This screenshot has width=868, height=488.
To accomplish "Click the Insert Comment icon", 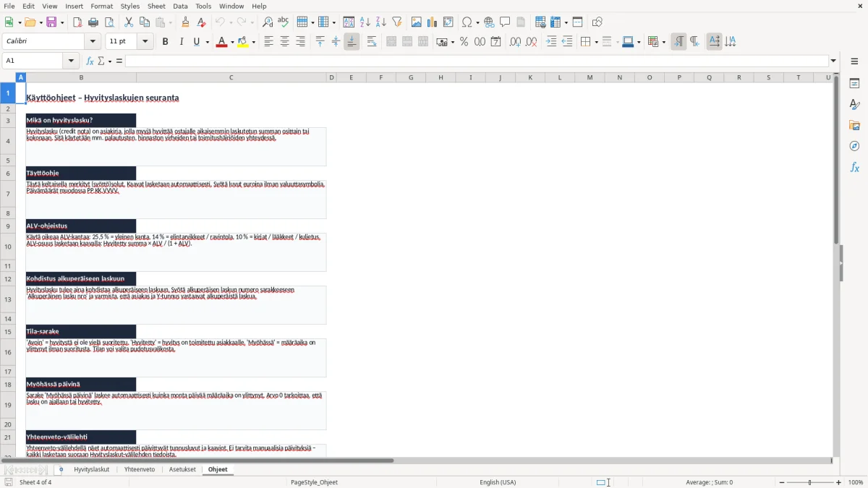I will point(505,22).
